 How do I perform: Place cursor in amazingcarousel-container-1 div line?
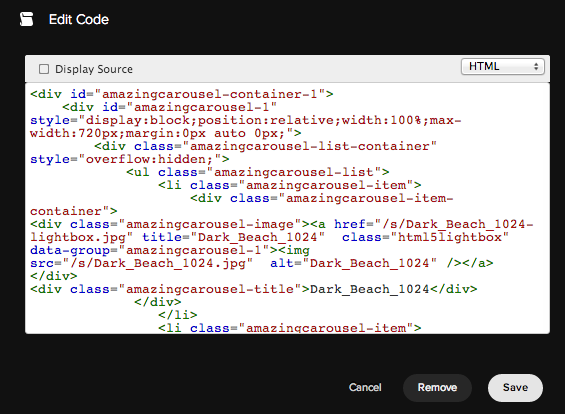coord(182,94)
